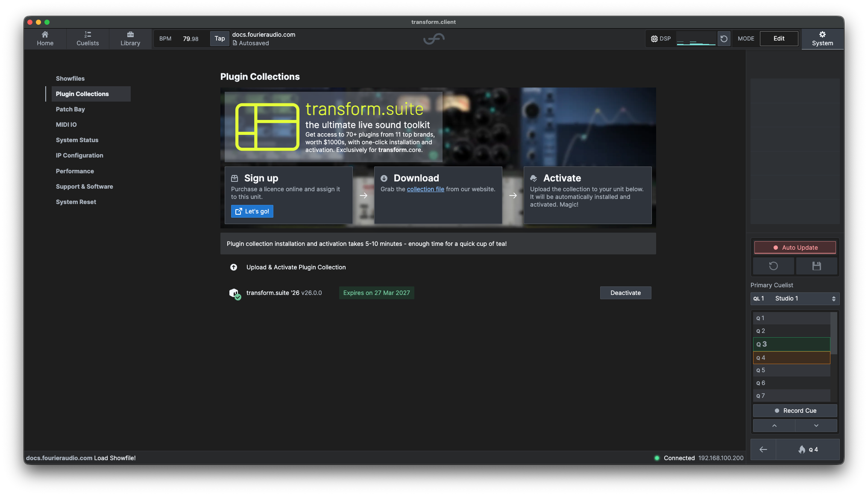This screenshot has width=868, height=496.
Task: Click the DSP meter reset icon
Action: tap(724, 38)
